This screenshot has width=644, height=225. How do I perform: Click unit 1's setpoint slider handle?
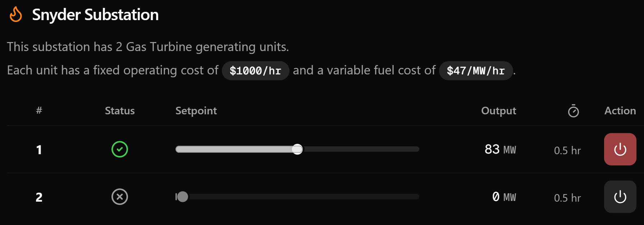click(x=297, y=149)
